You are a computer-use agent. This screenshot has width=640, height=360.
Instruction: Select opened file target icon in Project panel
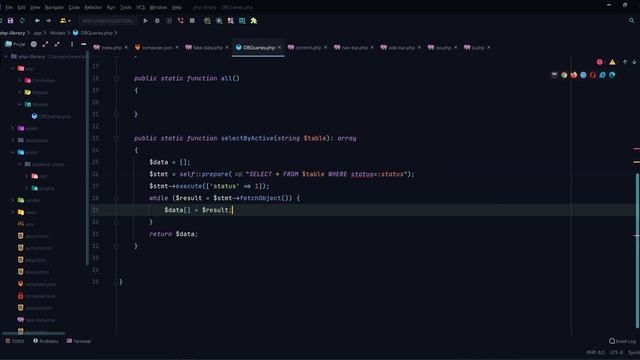pyautogui.click(x=34, y=44)
